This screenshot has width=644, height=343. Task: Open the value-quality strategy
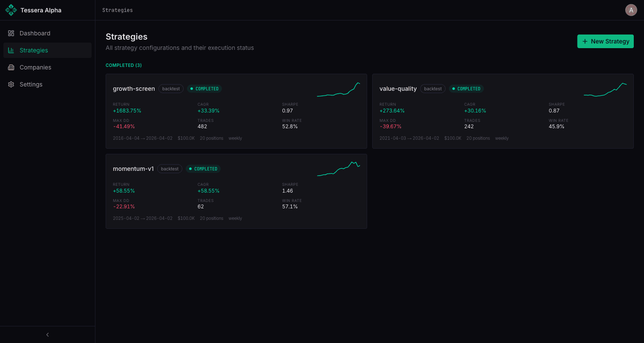click(503, 111)
